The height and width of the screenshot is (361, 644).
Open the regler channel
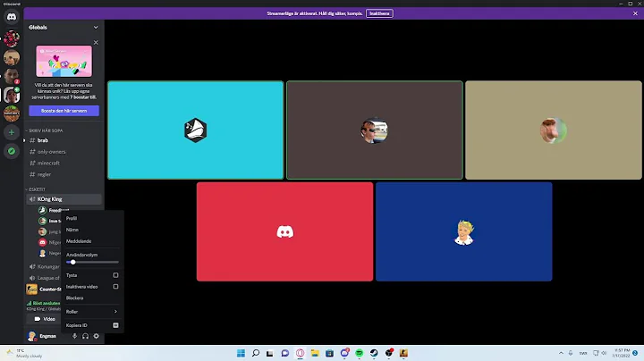[64, 174]
